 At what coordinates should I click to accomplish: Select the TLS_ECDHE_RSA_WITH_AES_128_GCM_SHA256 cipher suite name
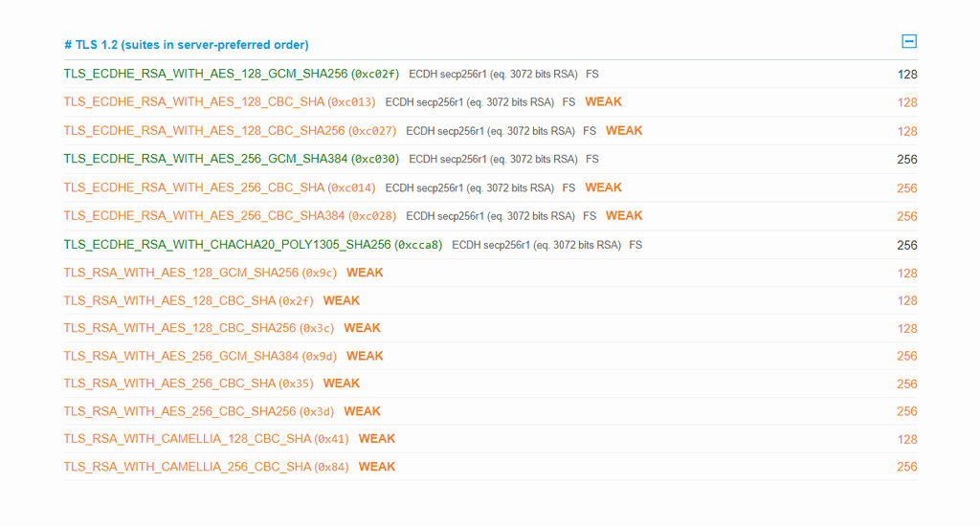point(206,74)
